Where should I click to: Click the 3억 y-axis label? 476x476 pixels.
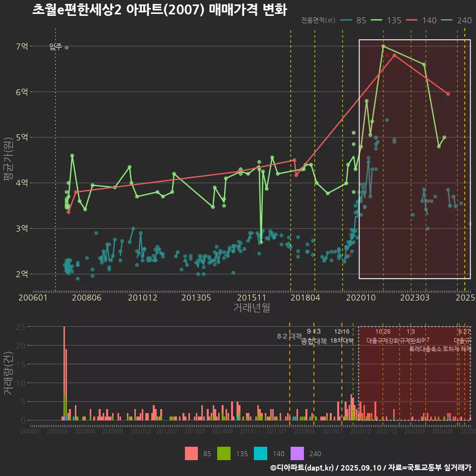[22, 228]
